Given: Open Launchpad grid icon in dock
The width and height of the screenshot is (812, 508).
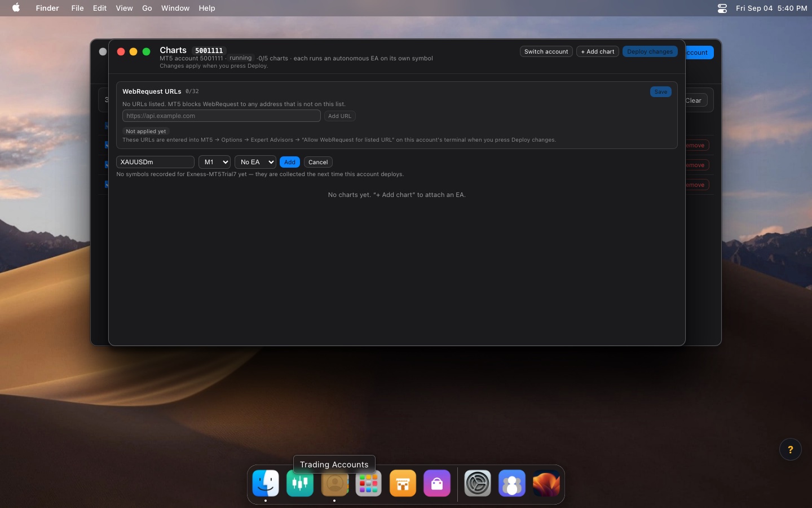Looking at the screenshot, I should 369,483.
